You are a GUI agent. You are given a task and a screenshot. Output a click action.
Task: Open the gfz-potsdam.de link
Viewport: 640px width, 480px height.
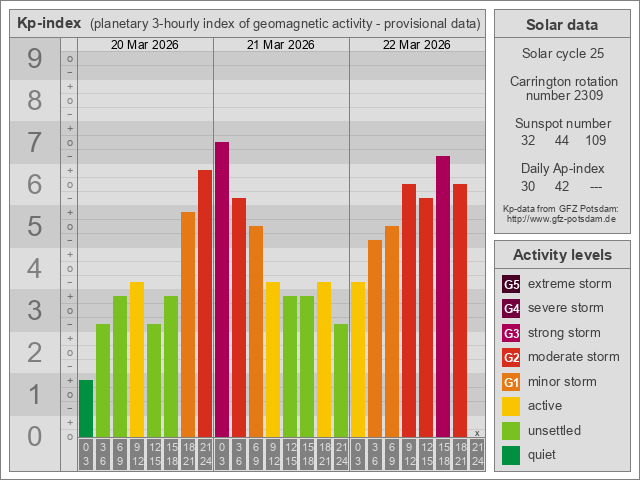[x=561, y=218]
